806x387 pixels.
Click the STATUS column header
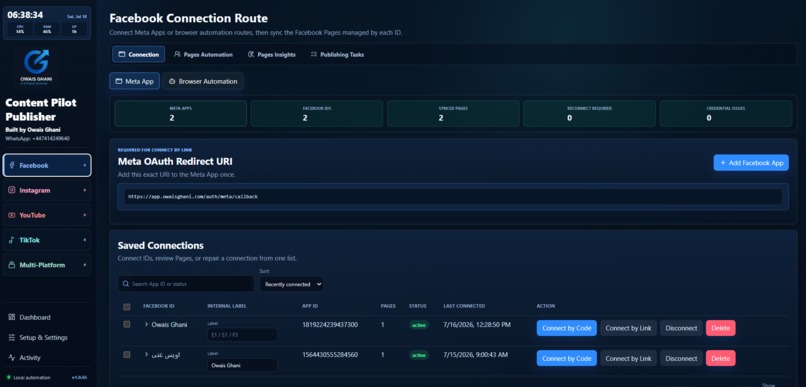click(x=417, y=306)
